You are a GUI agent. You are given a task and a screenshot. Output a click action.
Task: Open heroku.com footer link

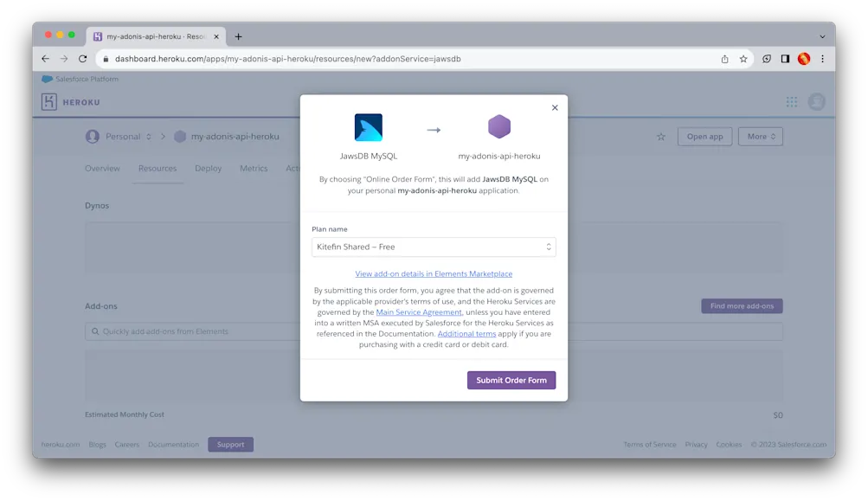pos(61,445)
